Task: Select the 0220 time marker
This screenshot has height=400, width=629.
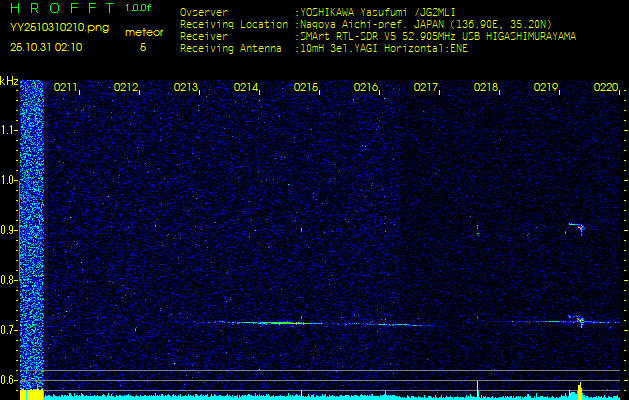Action: (606, 88)
